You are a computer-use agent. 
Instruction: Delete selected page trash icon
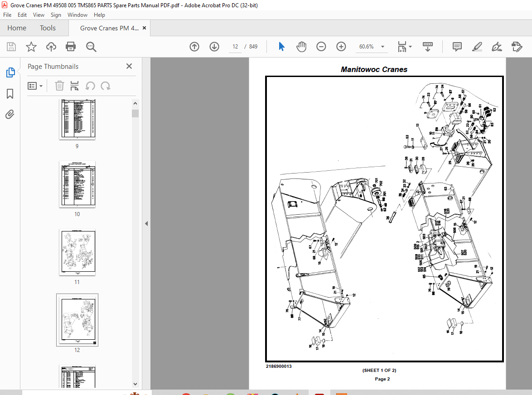[x=59, y=86]
